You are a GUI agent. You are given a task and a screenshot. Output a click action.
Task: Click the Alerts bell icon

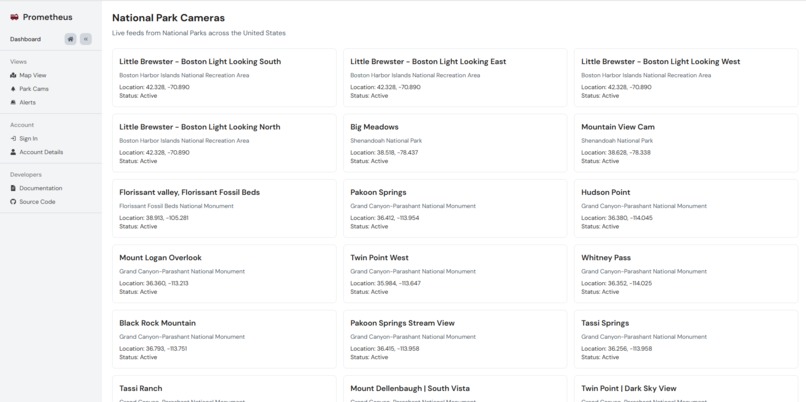coord(13,102)
